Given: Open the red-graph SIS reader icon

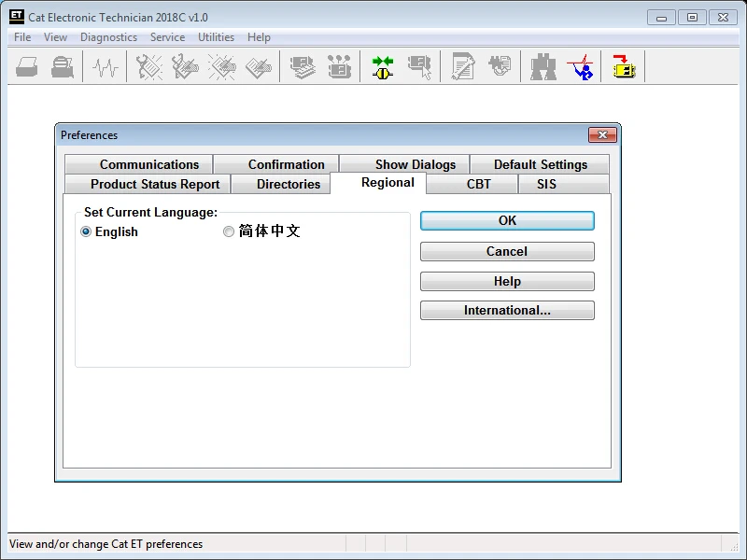Looking at the screenshot, I should [x=580, y=66].
